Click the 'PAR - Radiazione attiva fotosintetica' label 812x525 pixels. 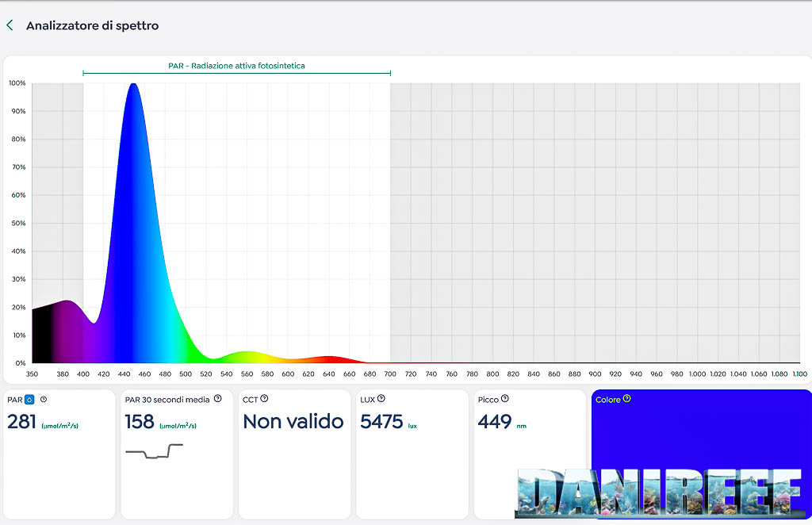coord(236,66)
